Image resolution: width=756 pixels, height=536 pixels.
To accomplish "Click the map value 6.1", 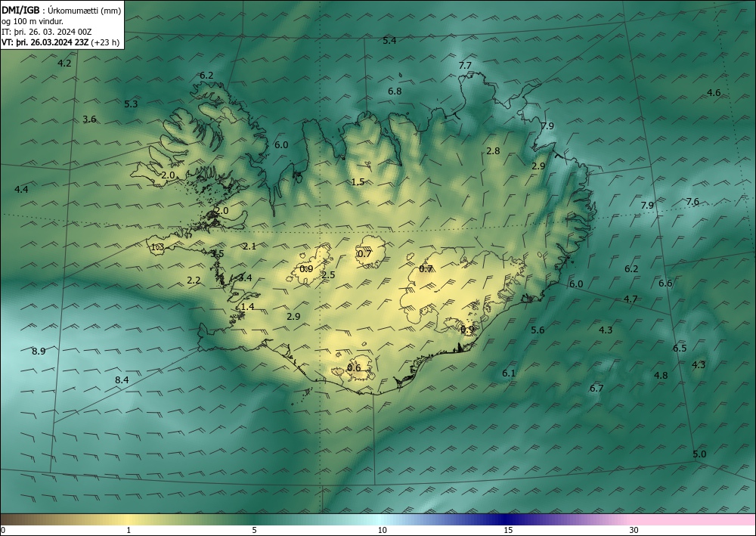I will tap(509, 373).
